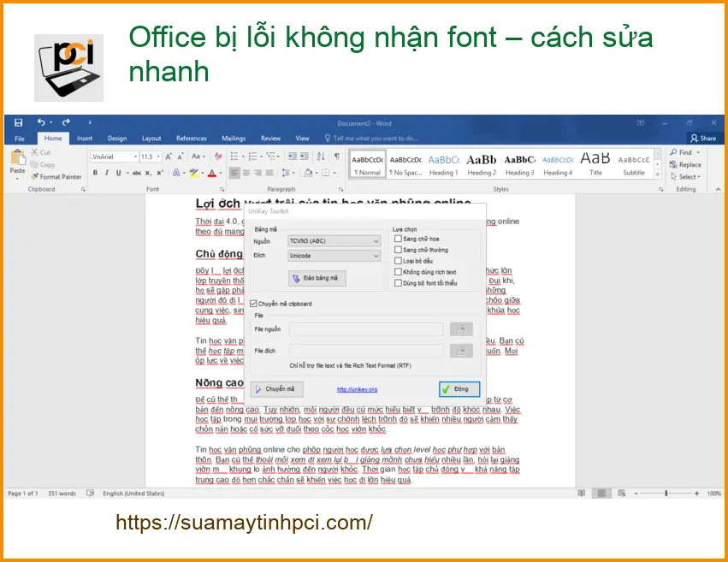Image resolution: width=728 pixels, height=562 pixels.
Task: Redo the last action
Action: (x=66, y=122)
